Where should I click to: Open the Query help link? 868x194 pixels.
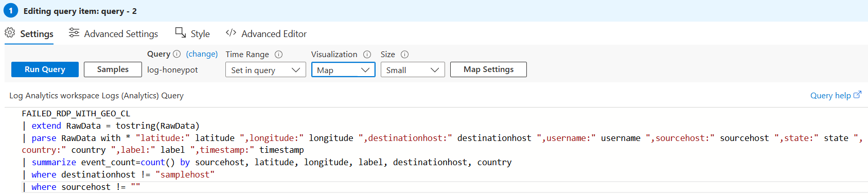coord(830,96)
